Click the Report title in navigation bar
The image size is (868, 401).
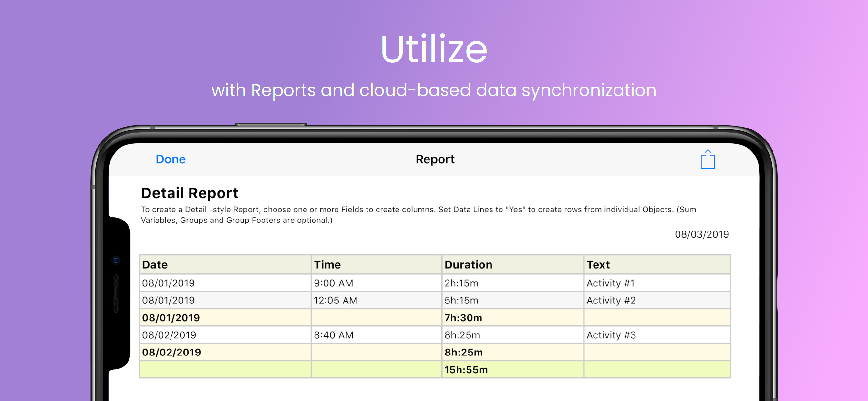coord(435,159)
